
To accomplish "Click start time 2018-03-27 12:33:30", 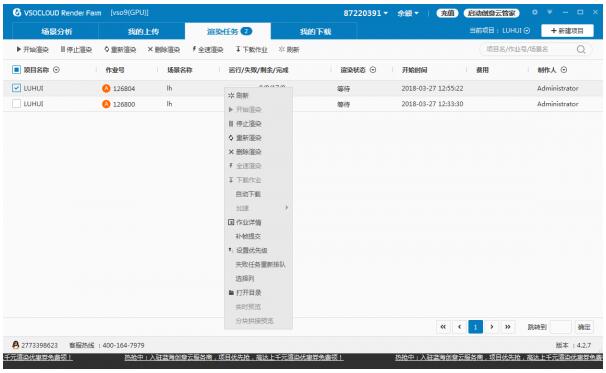I will (x=432, y=104).
